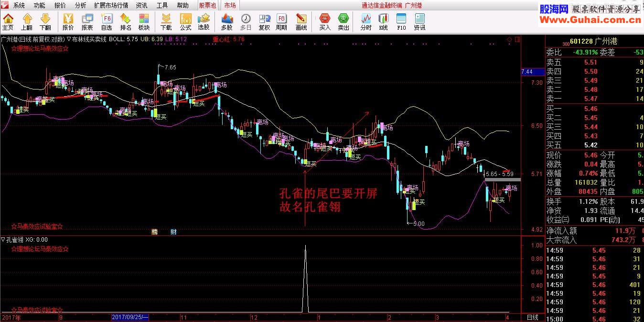This screenshot has width=644, height=322.
Task: Open the 分析 menu
Action: (81, 5)
